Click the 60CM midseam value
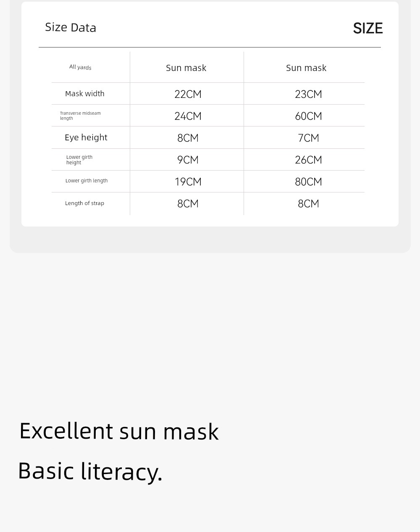The width and height of the screenshot is (420, 532). [x=308, y=116]
